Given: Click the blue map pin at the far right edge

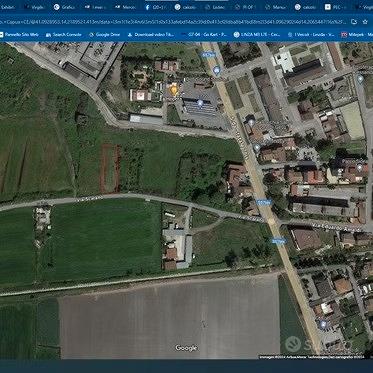Looking at the screenshot, I should [360, 79].
